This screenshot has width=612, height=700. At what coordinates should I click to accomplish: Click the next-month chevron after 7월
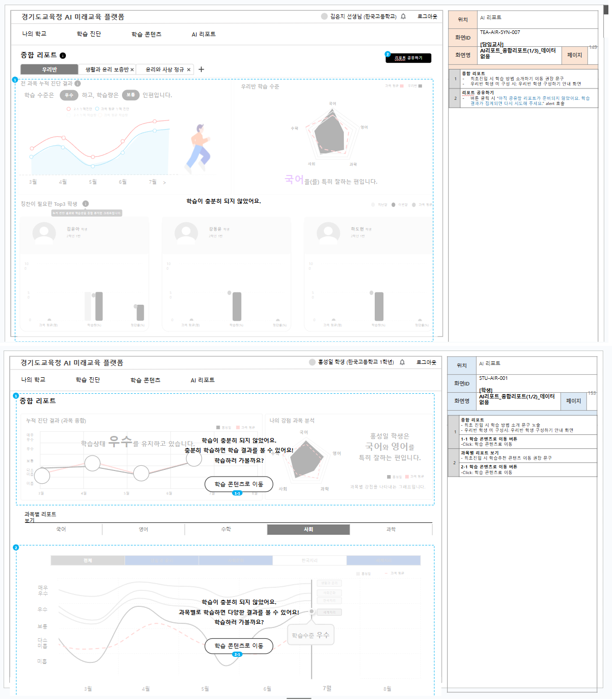(x=164, y=183)
